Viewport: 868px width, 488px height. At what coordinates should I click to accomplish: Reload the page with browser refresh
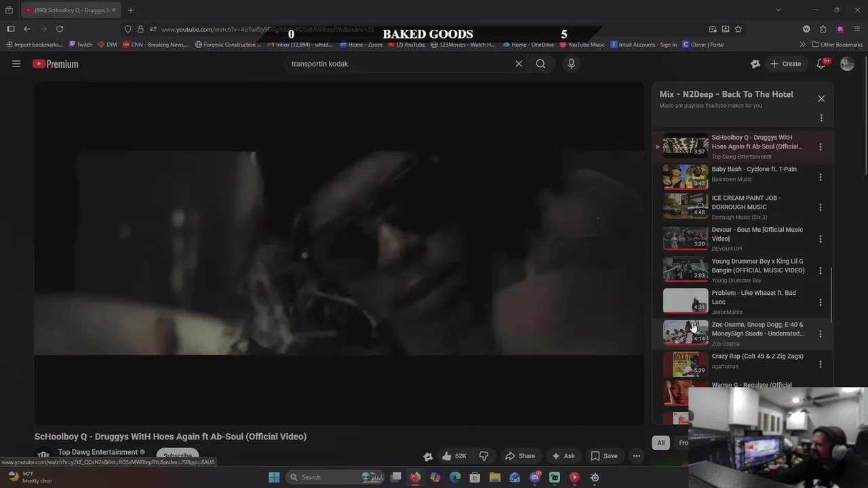pos(60,29)
